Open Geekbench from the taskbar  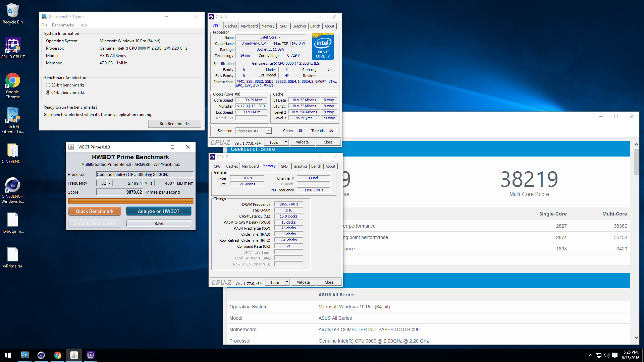(x=24, y=355)
